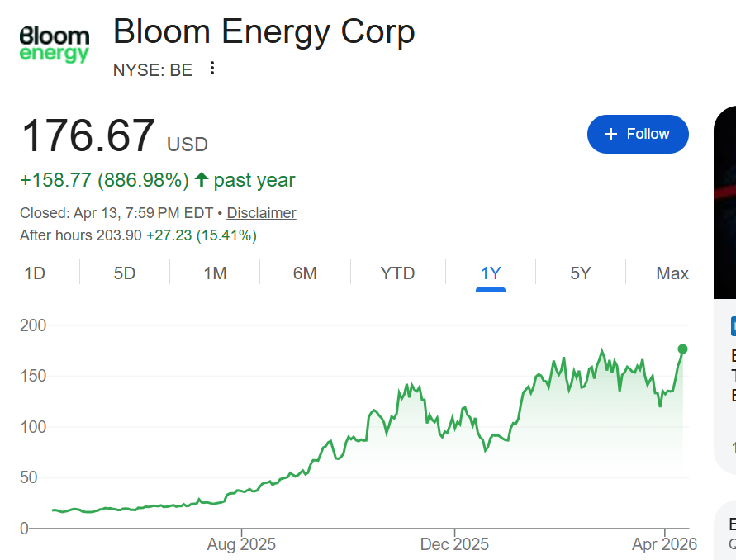Click the plus icon on Follow
The image size is (736, 560).
point(611,134)
